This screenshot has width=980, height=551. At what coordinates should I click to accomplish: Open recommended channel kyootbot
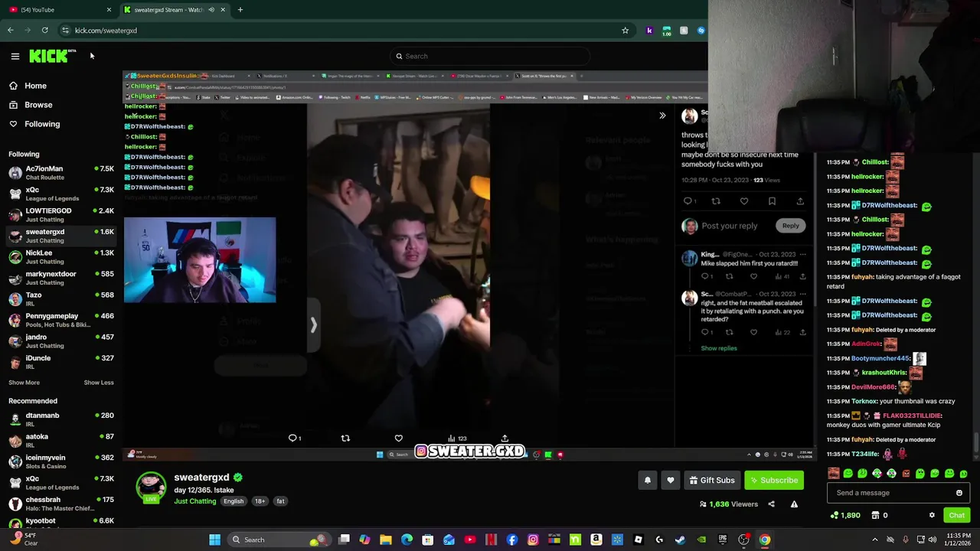tap(61, 522)
